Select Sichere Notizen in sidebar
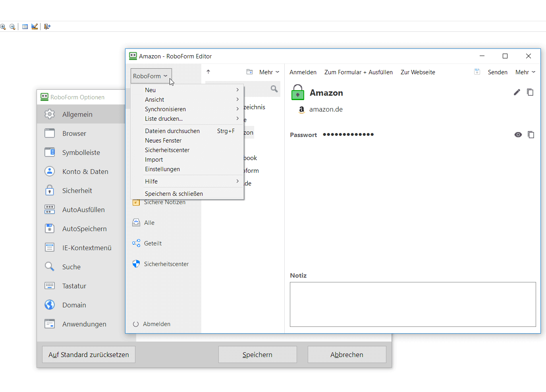 coord(165,202)
